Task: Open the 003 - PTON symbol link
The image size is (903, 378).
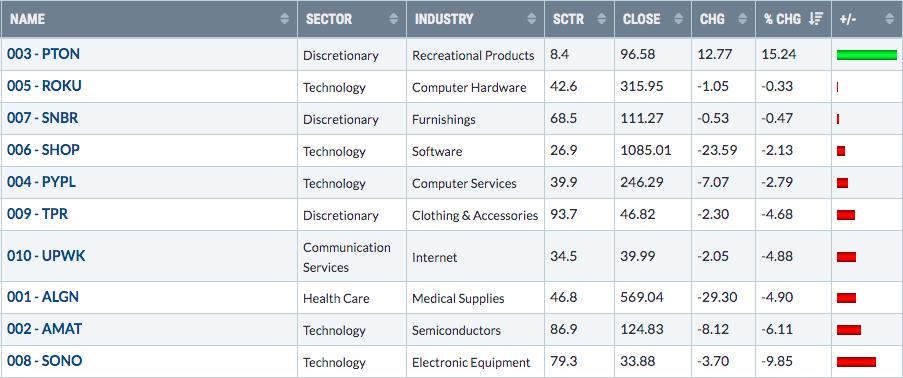Action: coord(43,54)
